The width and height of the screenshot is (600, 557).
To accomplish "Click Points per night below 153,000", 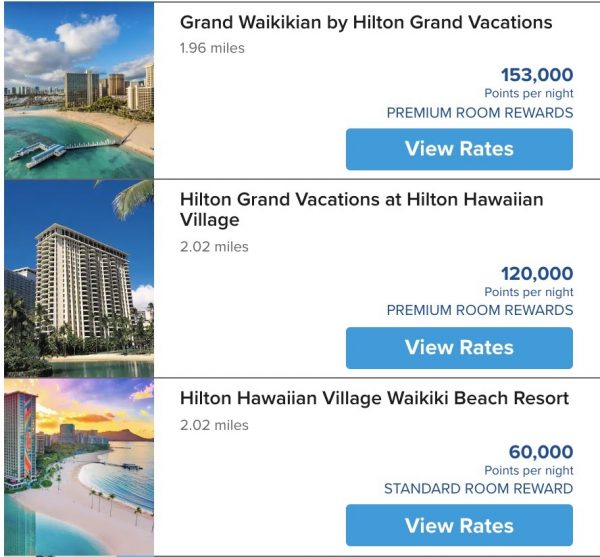I will pyautogui.click(x=529, y=93).
